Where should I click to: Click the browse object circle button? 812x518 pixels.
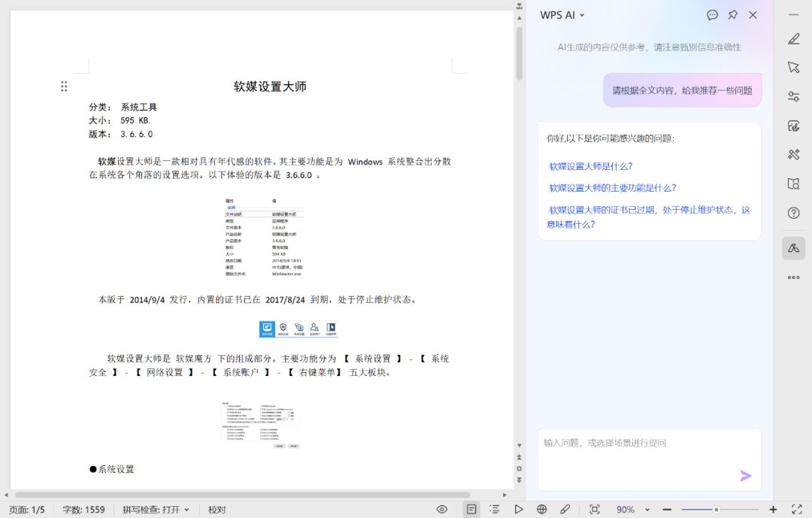coord(519,469)
